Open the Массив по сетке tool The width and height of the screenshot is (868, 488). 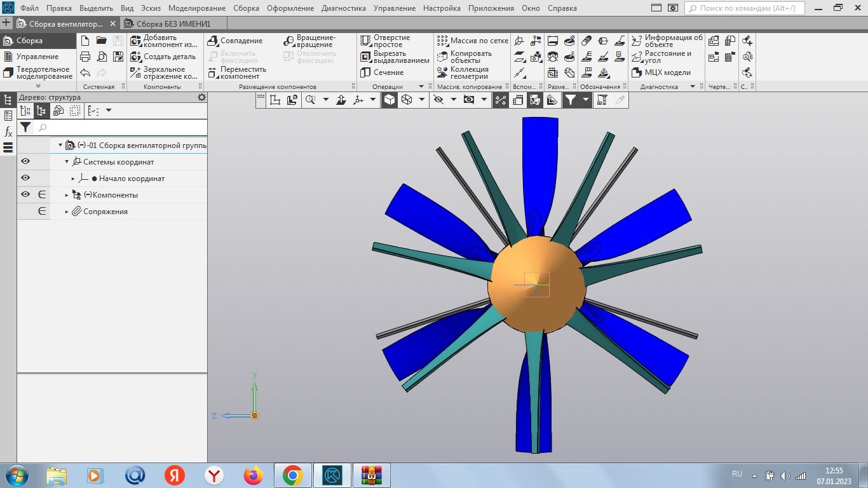coord(475,41)
